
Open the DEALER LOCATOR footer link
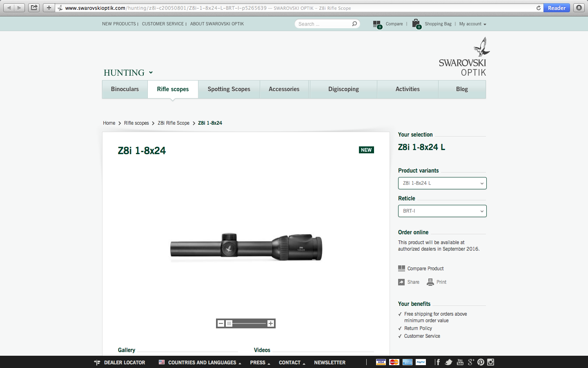[120, 362]
